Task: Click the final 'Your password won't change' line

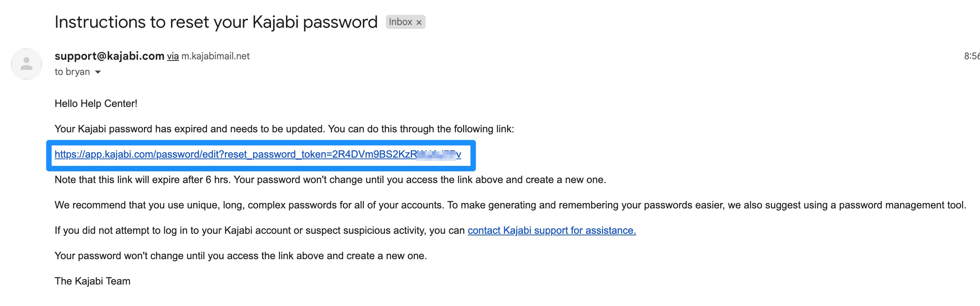Action: [x=241, y=256]
